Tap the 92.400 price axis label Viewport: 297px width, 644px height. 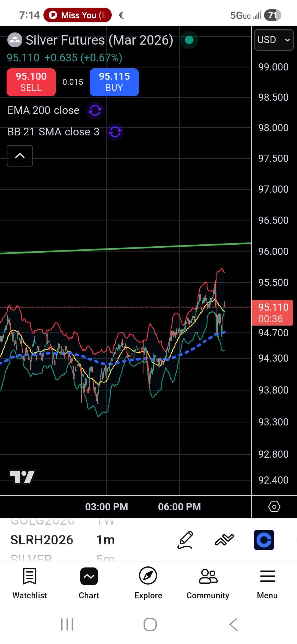(273, 480)
